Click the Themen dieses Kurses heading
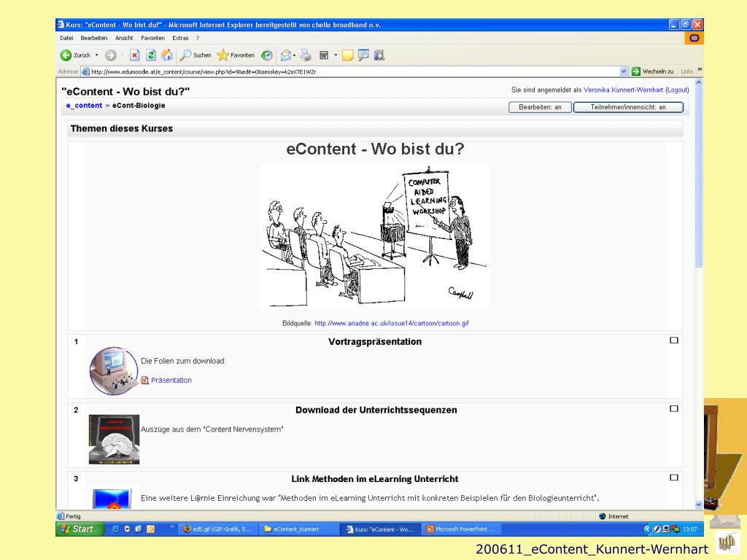 tap(122, 128)
